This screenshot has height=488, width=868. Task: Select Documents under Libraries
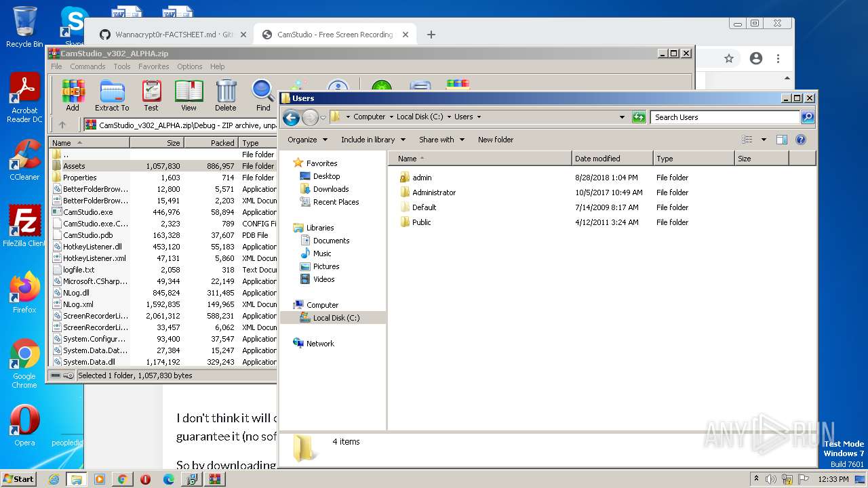click(x=331, y=241)
